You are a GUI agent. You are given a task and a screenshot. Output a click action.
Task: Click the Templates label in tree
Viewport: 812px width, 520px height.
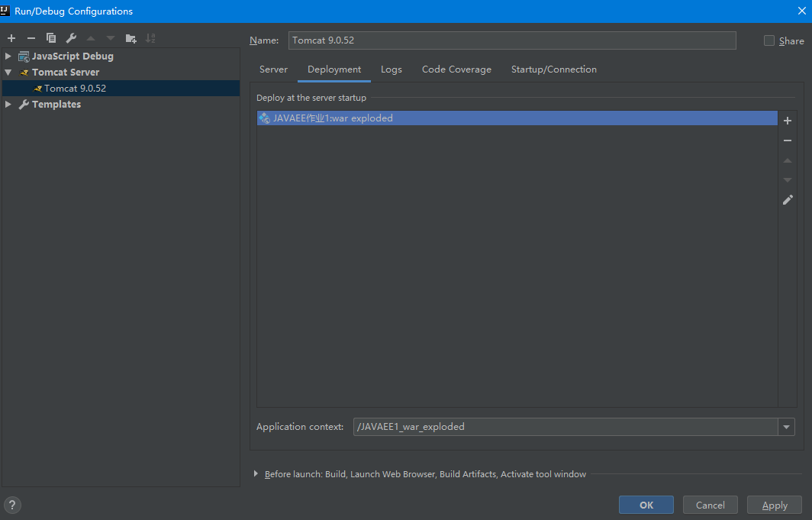[56, 105]
